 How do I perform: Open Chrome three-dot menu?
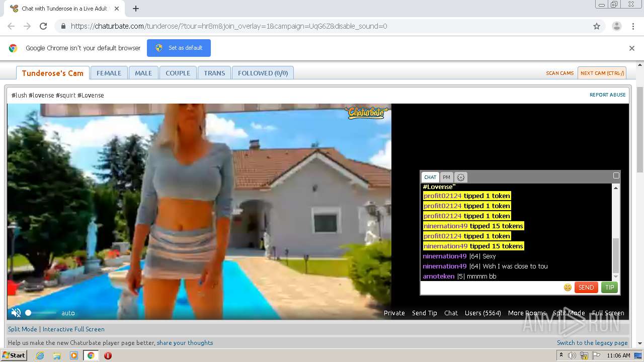633,26
